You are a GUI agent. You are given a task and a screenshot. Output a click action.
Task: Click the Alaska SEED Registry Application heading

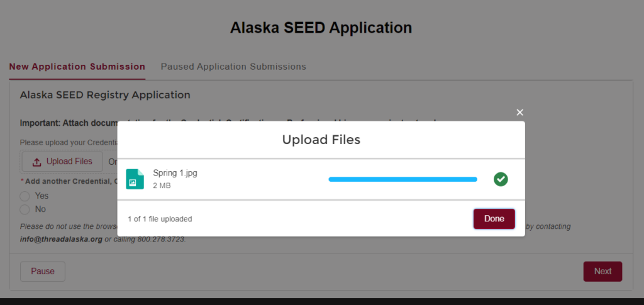(105, 95)
